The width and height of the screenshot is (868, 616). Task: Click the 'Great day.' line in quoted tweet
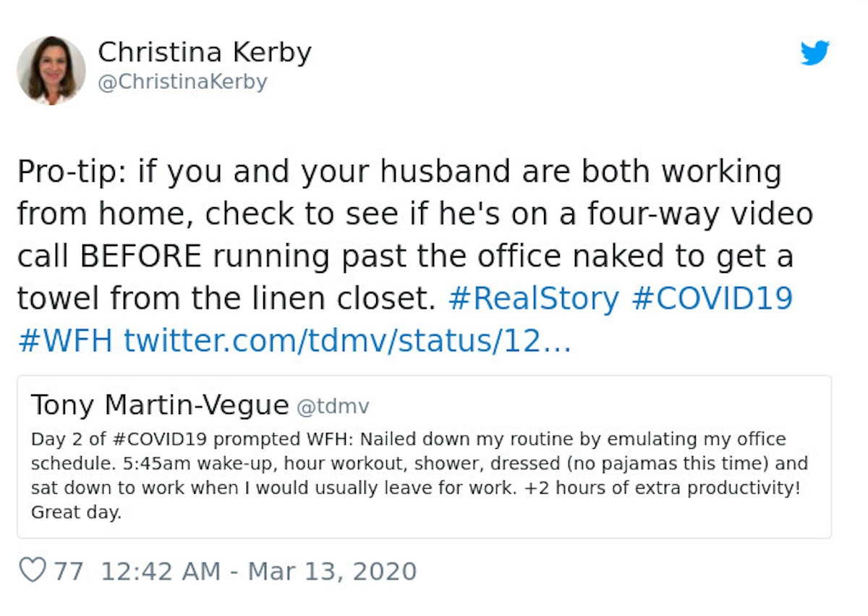point(75,512)
